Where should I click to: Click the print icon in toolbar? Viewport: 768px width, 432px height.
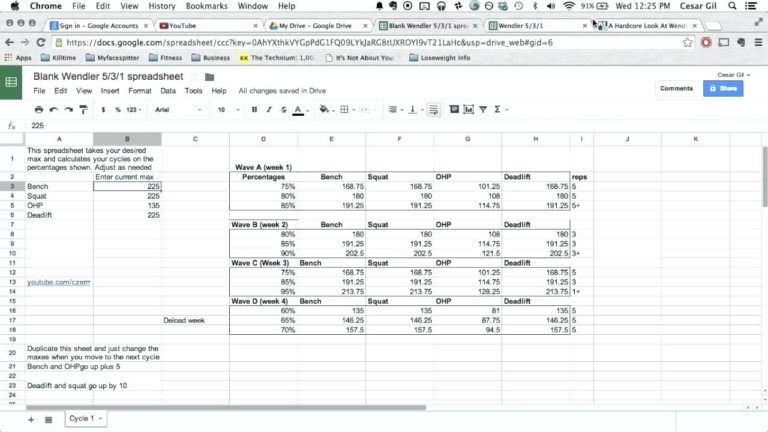click(39, 110)
